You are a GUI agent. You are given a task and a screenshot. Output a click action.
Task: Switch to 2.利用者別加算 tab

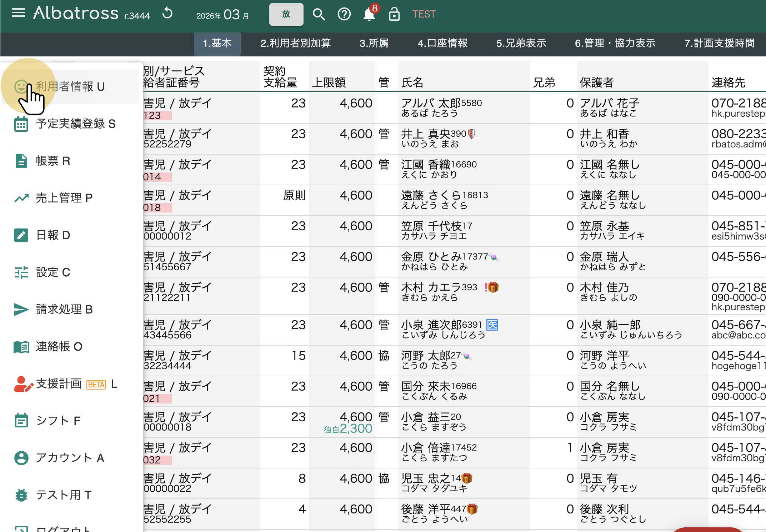(x=295, y=44)
